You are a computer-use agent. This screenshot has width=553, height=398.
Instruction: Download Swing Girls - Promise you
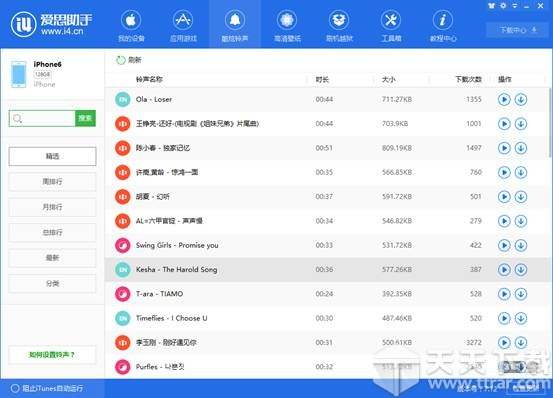point(521,245)
